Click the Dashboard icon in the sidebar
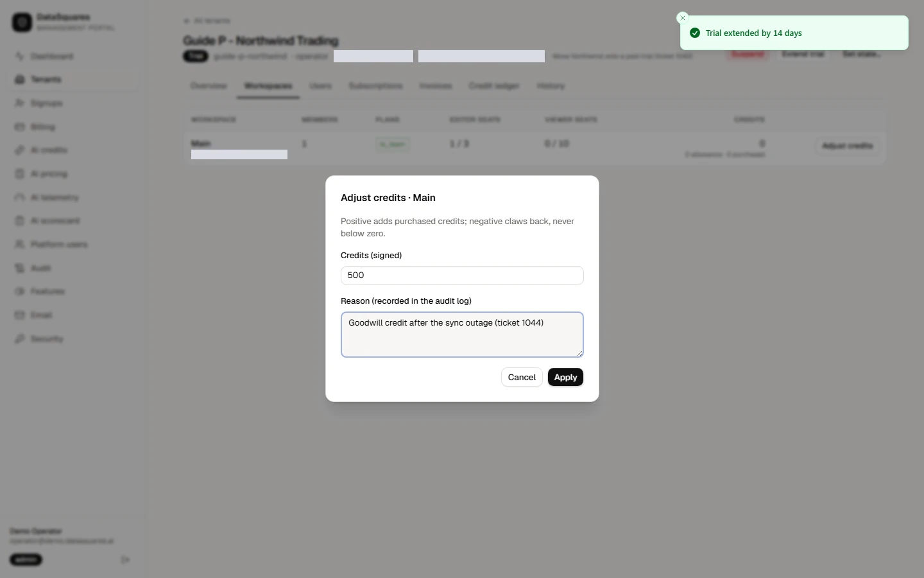This screenshot has height=578, width=924. pos(20,57)
